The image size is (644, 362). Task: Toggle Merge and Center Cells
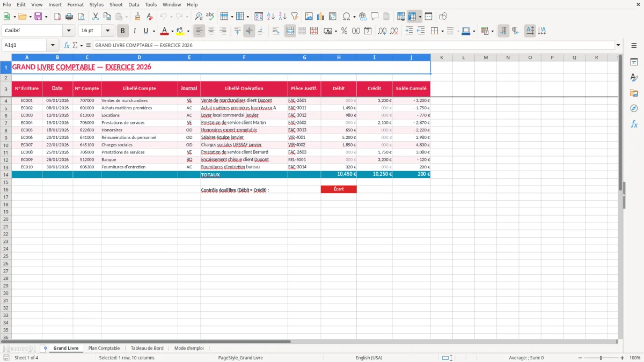pyautogui.click(x=290, y=31)
